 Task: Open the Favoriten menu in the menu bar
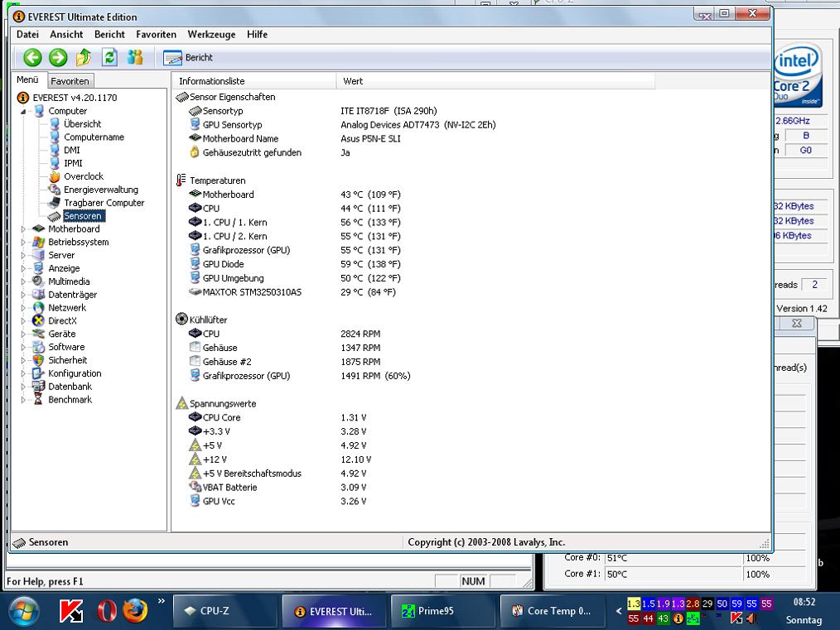tap(156, 34)
